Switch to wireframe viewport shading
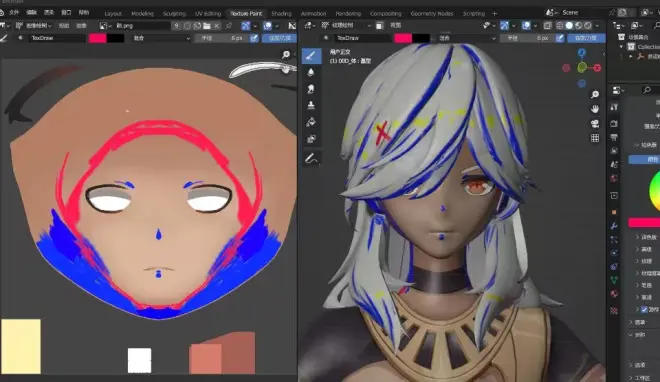This screenshot has width=660, height=382. (560, 26)
